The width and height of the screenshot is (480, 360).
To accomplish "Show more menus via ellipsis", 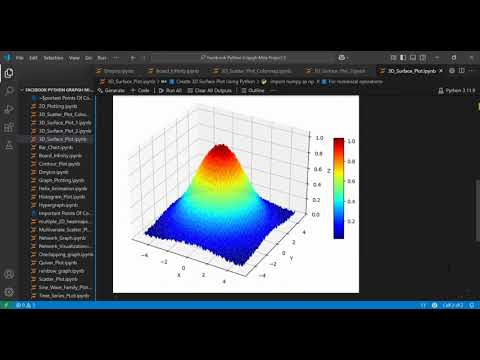I will [116, 58].
